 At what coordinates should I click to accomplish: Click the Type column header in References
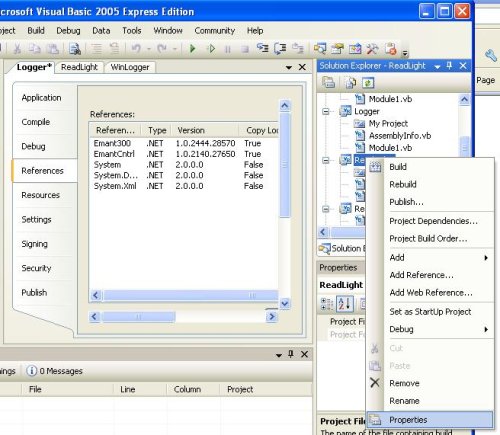pyautogui.click(x=157, y=130)
